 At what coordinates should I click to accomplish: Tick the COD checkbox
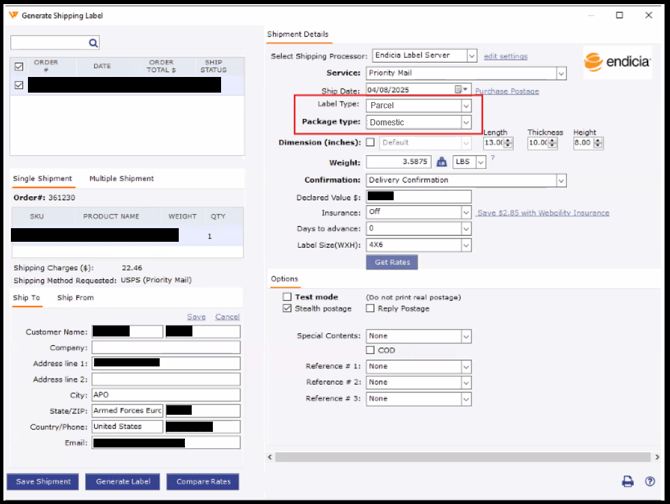pos(371,350)
